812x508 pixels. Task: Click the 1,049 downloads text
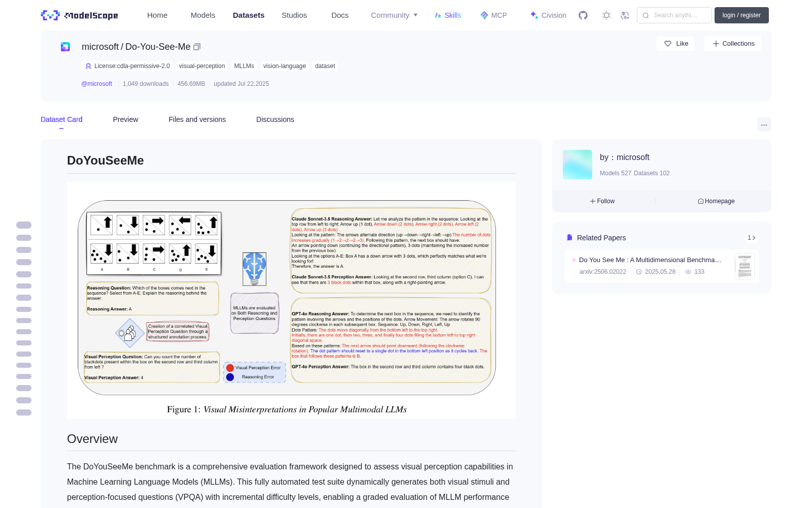click(146, 84)
